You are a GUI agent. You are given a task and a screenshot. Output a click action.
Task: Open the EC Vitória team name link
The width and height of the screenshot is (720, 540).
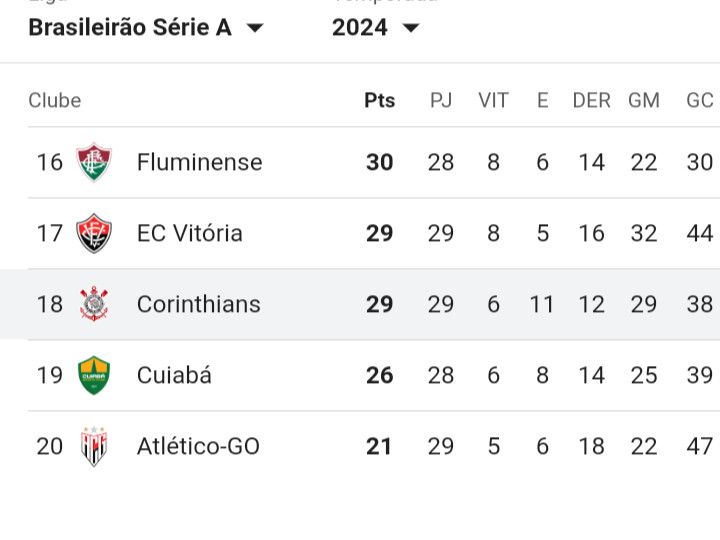coord(189,233)
